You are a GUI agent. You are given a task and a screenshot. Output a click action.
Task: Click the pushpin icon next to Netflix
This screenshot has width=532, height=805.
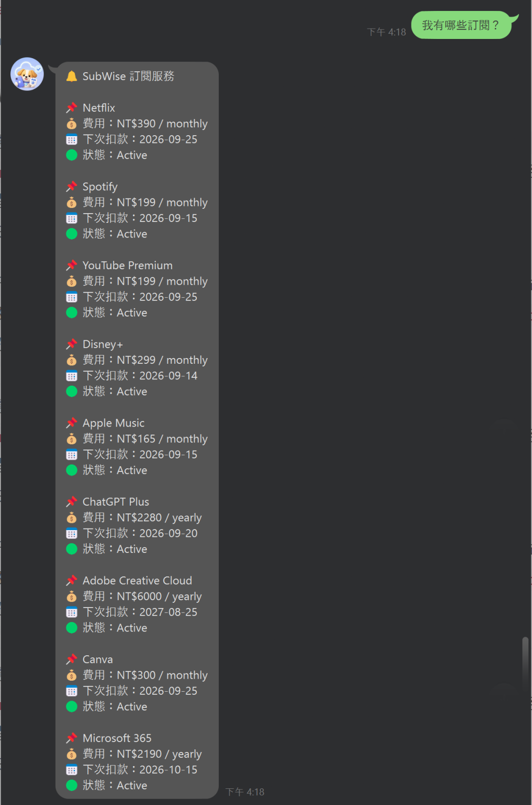click(x=72, y=108)
